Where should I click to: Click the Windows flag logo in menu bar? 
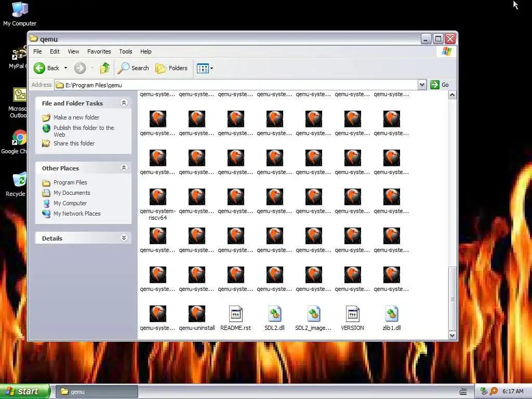click(x=446, y=51)
